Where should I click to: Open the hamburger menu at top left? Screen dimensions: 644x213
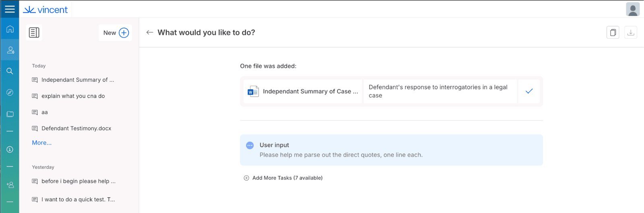click(10, 9)
